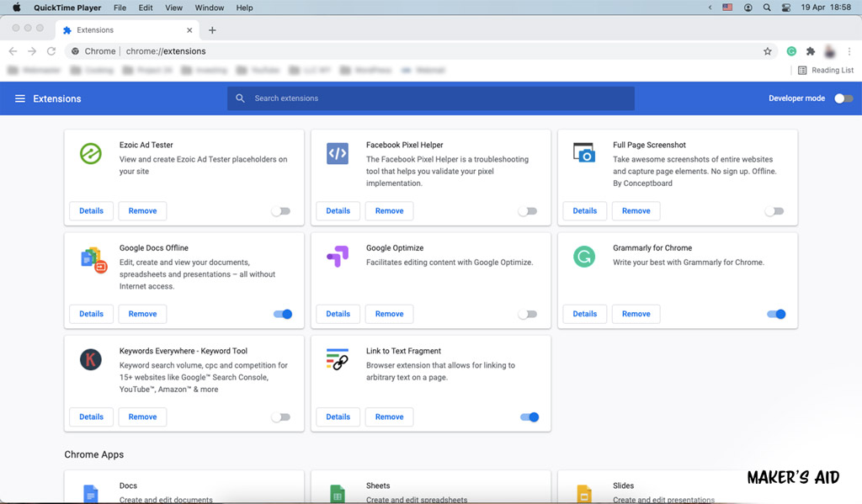Screen dimensions: 862x504
Task: Open the Edit menu
Action: (x=146, y=8)
